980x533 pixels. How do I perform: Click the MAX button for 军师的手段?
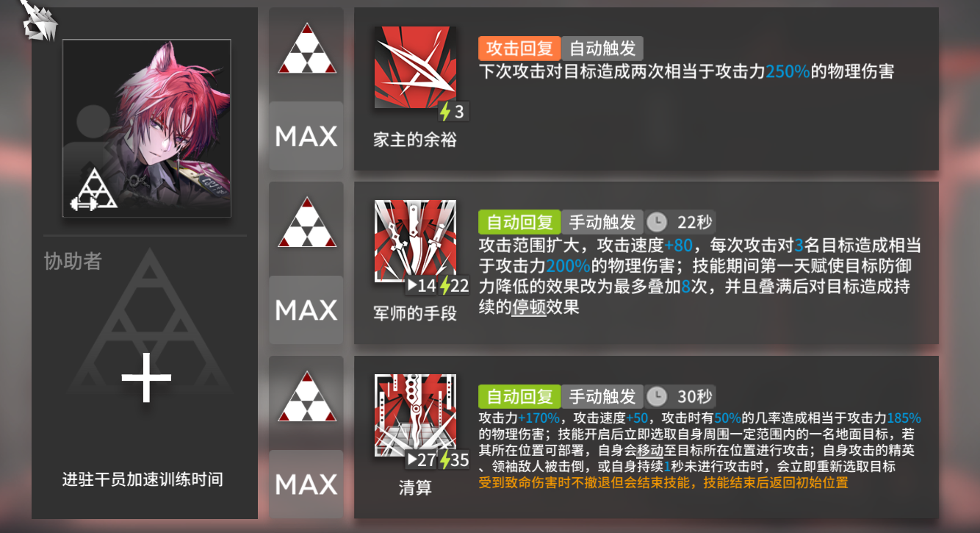click(306, 310)
